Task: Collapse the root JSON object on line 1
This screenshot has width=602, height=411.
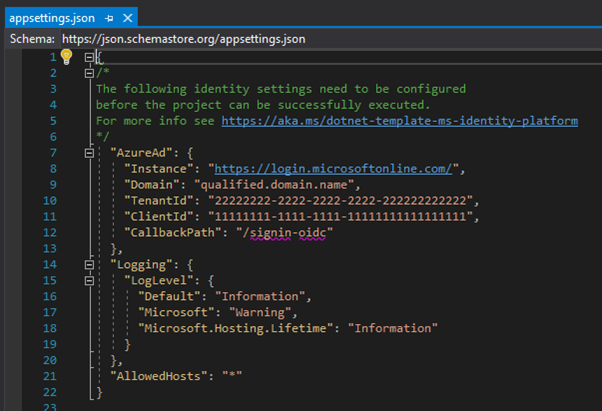Action: [89, 57]
